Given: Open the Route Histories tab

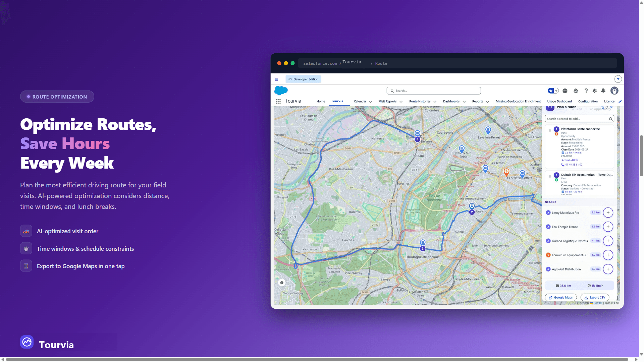Looking at the screenshot, I should [420, 102].
